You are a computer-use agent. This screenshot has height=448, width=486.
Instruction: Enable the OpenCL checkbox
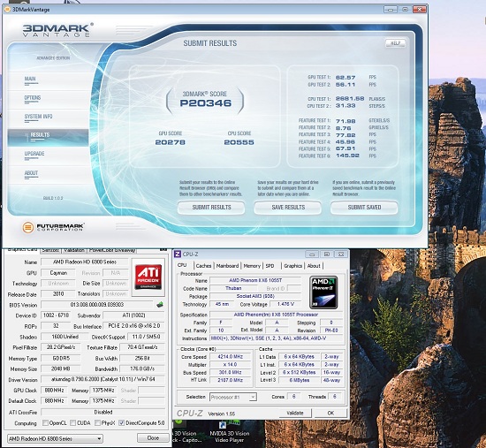click(x=46, y=423)
